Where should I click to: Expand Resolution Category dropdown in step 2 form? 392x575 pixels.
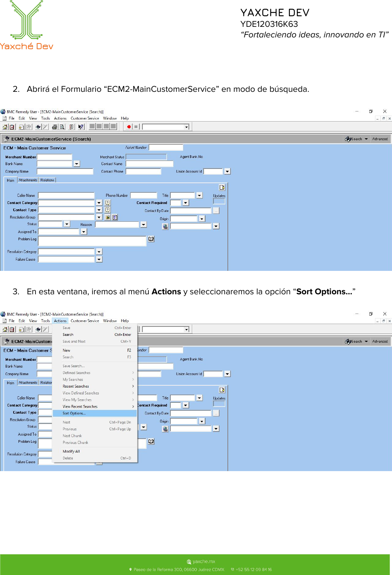click(99, 252)
